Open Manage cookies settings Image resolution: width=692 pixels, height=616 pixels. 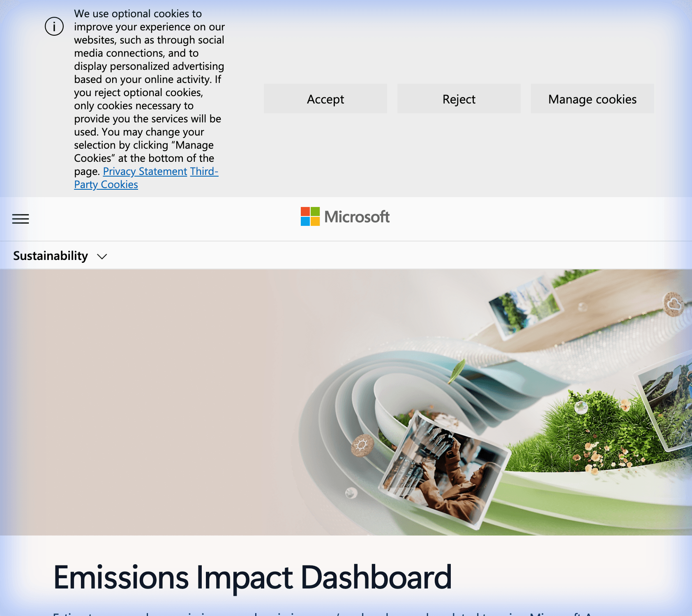tap(592, 99)
